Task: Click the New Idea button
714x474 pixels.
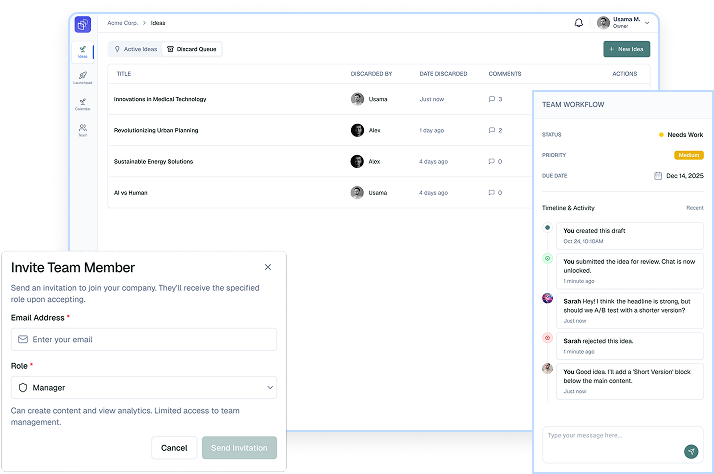Action: tap(627, 49)
